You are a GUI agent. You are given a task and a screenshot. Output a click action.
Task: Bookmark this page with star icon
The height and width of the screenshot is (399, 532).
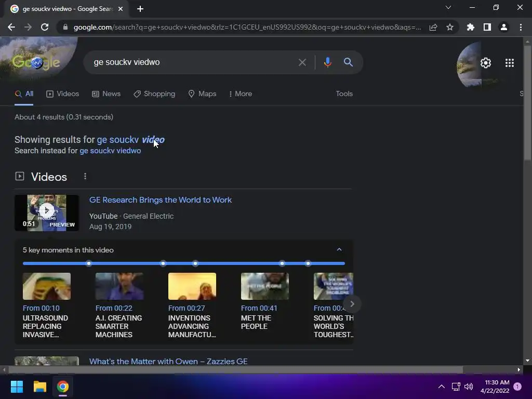tap(450, 27)
